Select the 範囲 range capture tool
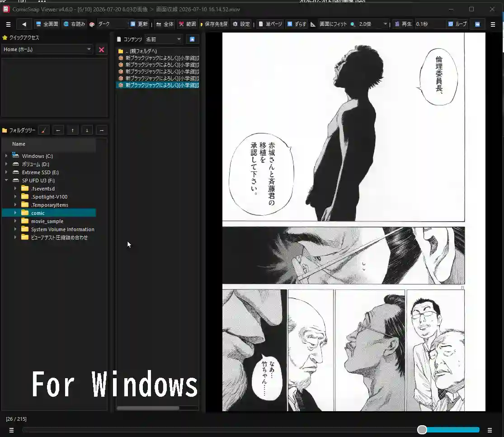Screen dimensions: 504x437 point(188,24)
